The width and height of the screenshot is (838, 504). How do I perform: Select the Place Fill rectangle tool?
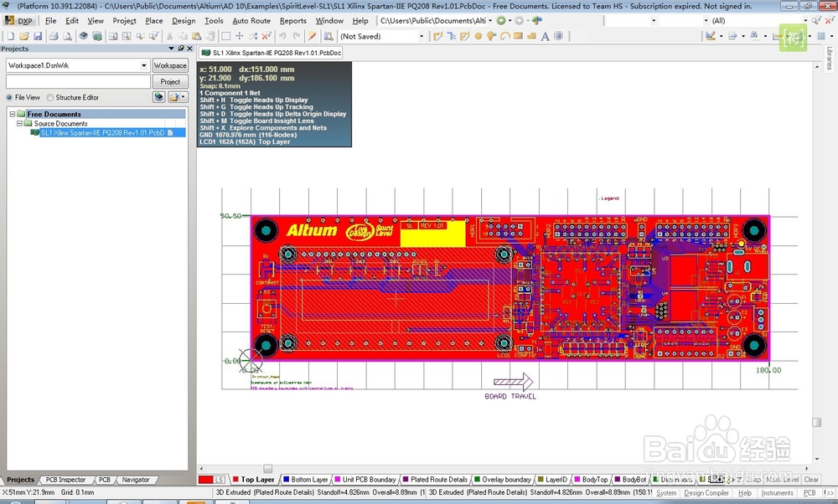518,36
